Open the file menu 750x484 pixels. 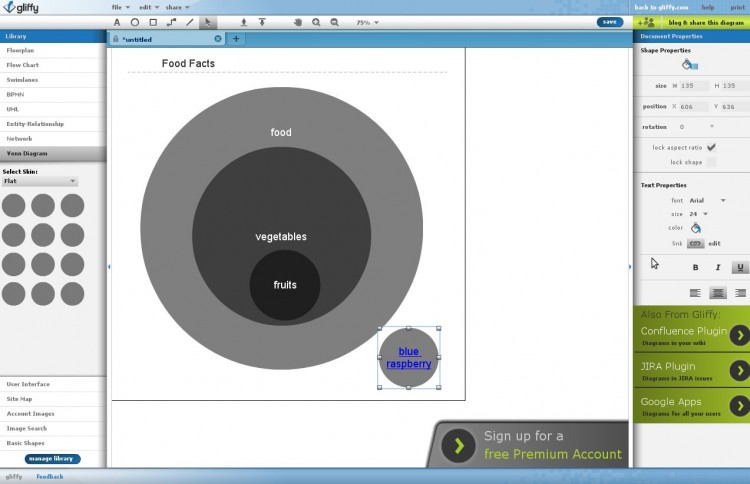pyautogui.click(x=121, y=7)
